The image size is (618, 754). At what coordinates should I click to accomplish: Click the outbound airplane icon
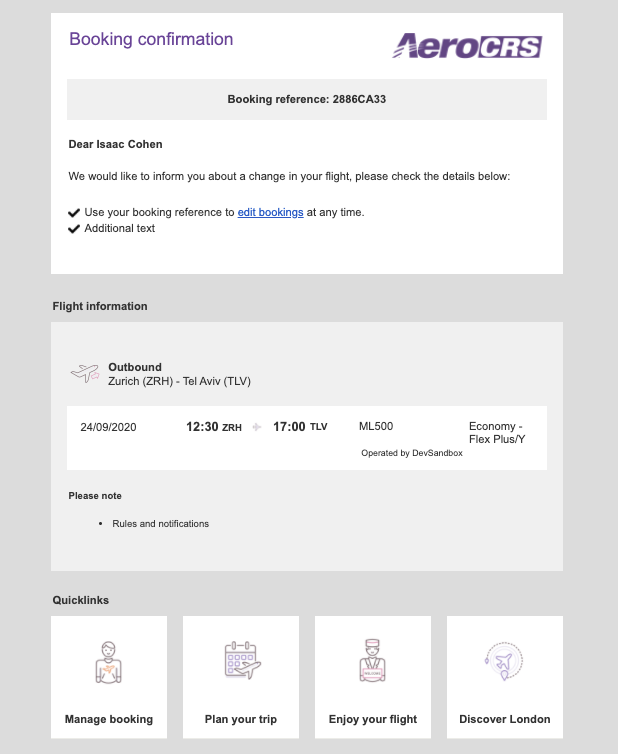[85, 373]
